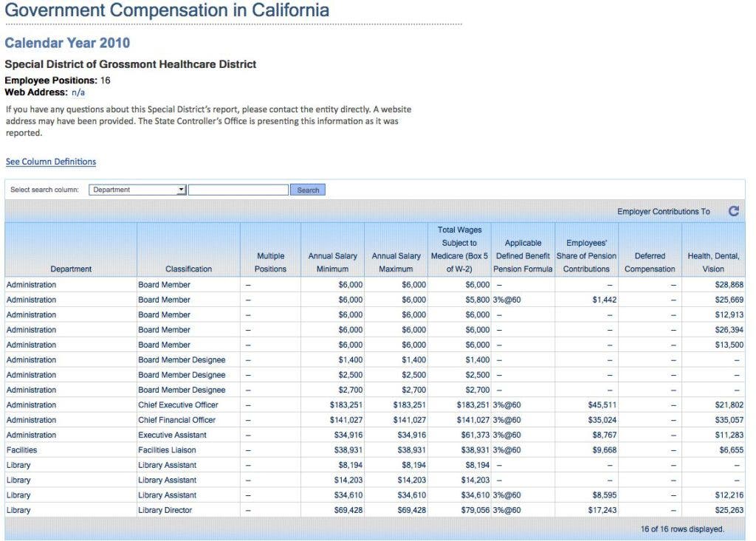756x541 pixels.
Task: Sort by Multiple Positions column header
Action: pyautogui.click(x=270, y=262)
